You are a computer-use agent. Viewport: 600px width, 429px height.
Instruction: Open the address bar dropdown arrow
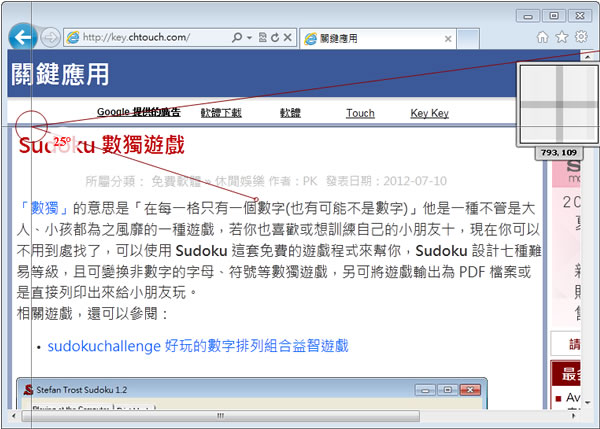click(x=249, y=38)
